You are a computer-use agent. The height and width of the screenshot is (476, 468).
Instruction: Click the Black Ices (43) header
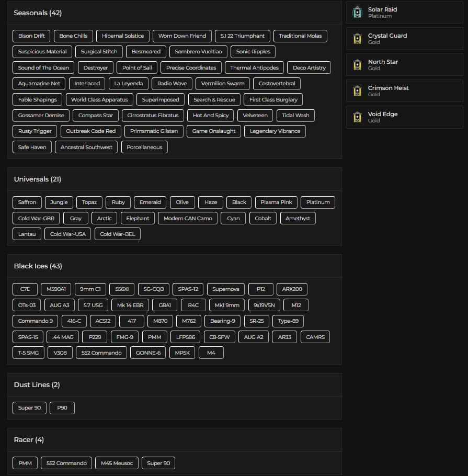[x=38, y=266]
